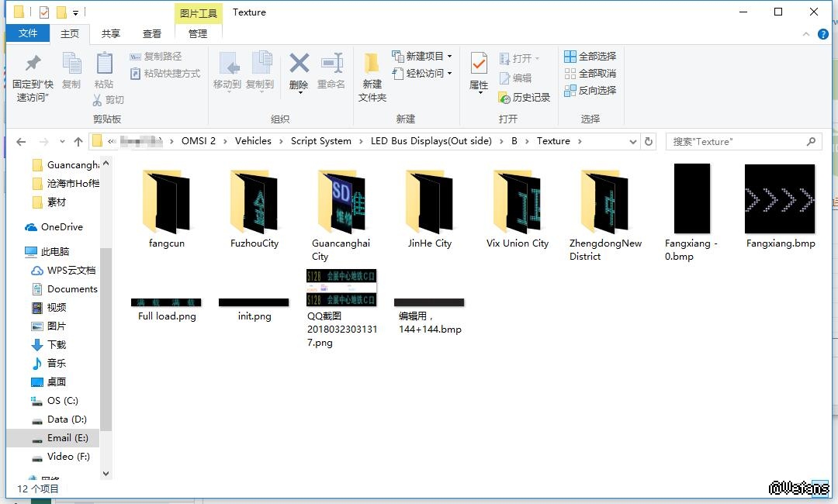Viewport: 838px width, 504px height.
Task: Collapse the ribbon with the chevron
Action: point(806,34)
